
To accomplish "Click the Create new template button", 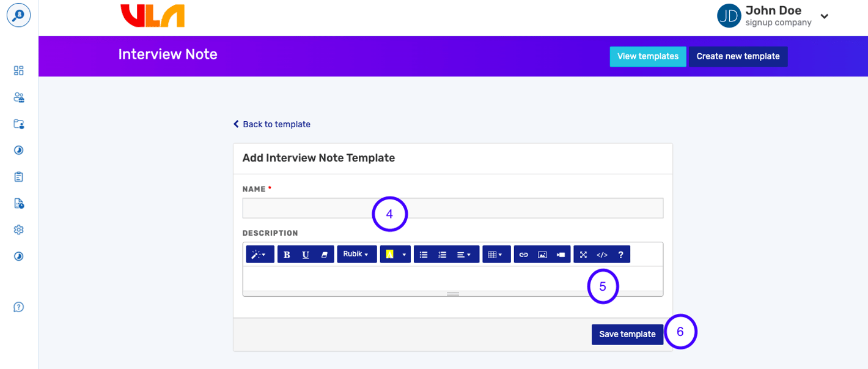I will coord(738,56).
